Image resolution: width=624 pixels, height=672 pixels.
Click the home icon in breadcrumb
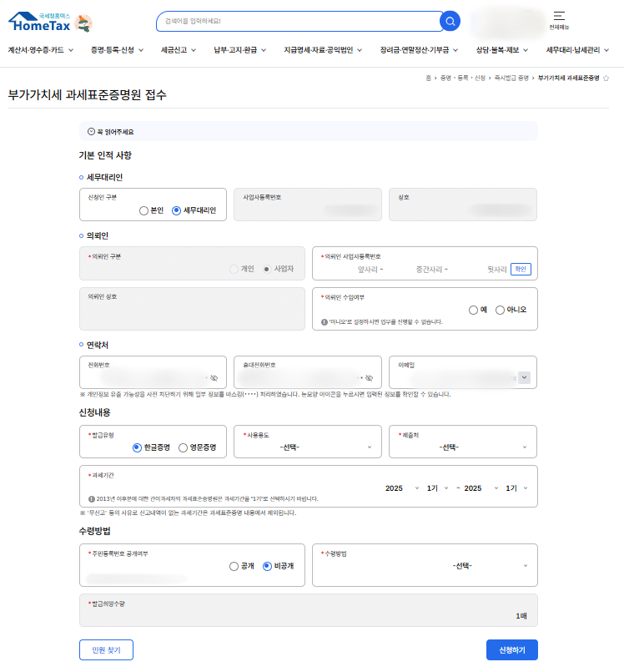429,78
